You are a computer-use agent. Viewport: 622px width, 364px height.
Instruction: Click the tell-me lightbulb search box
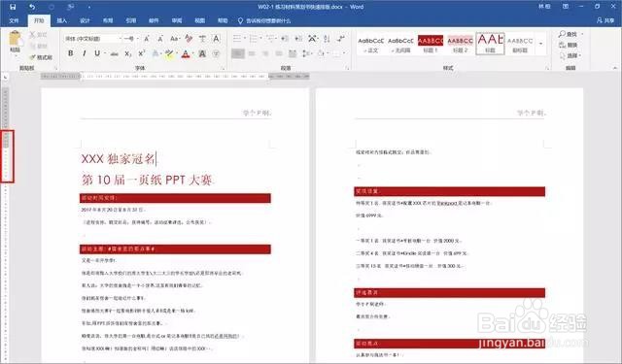click(264, 20)
